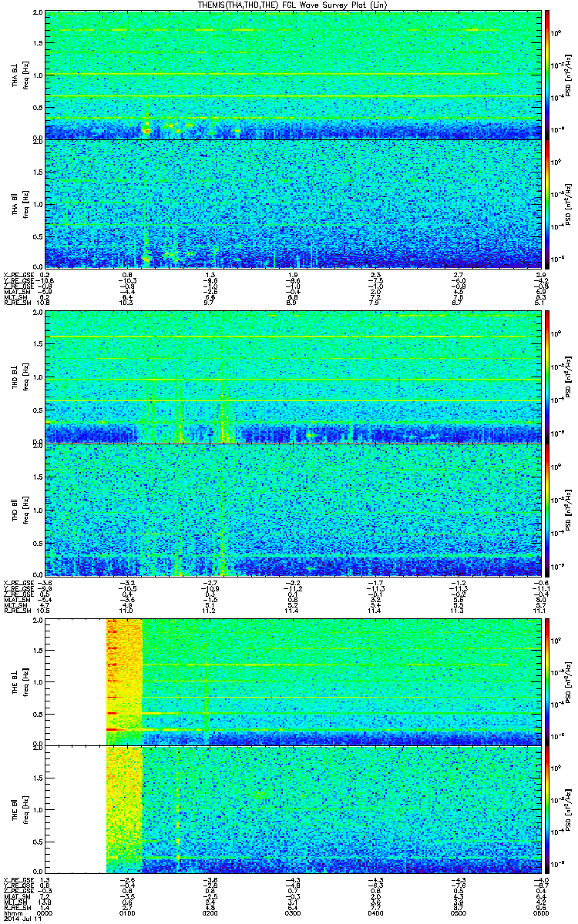Click the '0400' time tick label
578x924 pixels.
click(374, 913)
